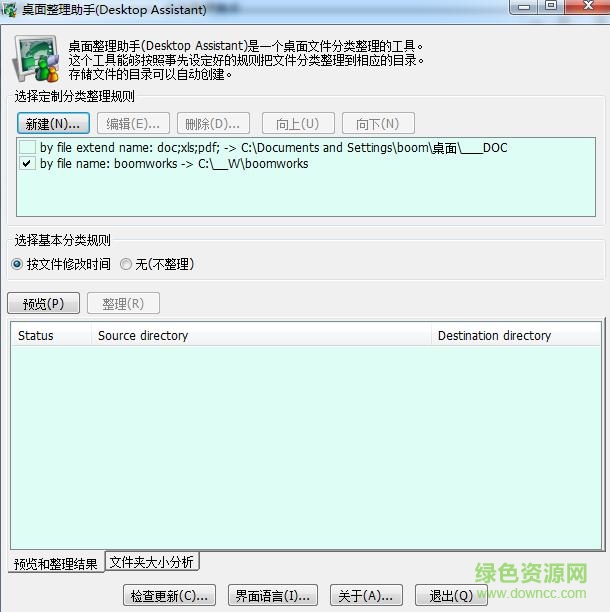Open the 关于(A)... about dialog
The image size is (610, 612).
pyautogui.click(x=366, y=595)
